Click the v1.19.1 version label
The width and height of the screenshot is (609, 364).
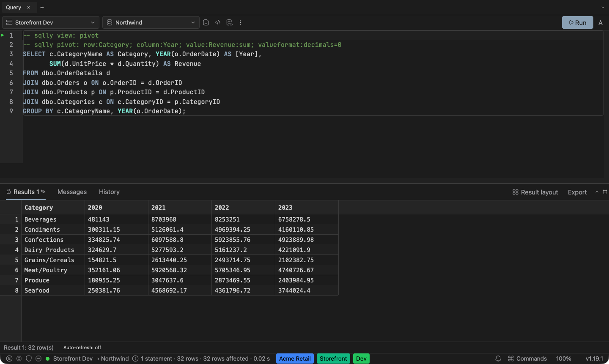[594, 359]
